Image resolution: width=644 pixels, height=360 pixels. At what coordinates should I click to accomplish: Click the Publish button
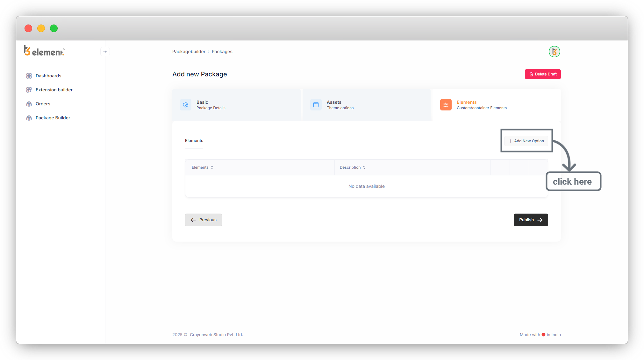(x=531, y=220)
